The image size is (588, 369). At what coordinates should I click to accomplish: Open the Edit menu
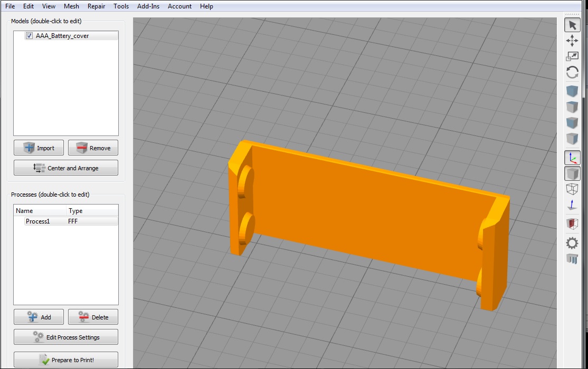29,6
